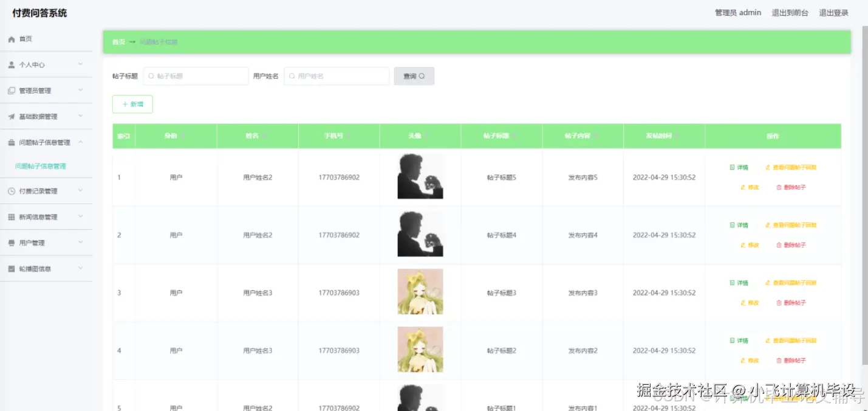The height and width of the screenshot is (411, 868).
Task: Click 修改 for the 帖子标题4 row
Action: pyautogui.click(x=750, y=245)
